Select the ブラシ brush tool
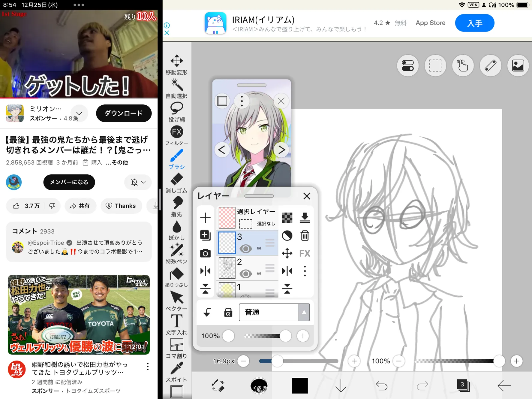The image size is (532, 399). [x=177, y=159]
